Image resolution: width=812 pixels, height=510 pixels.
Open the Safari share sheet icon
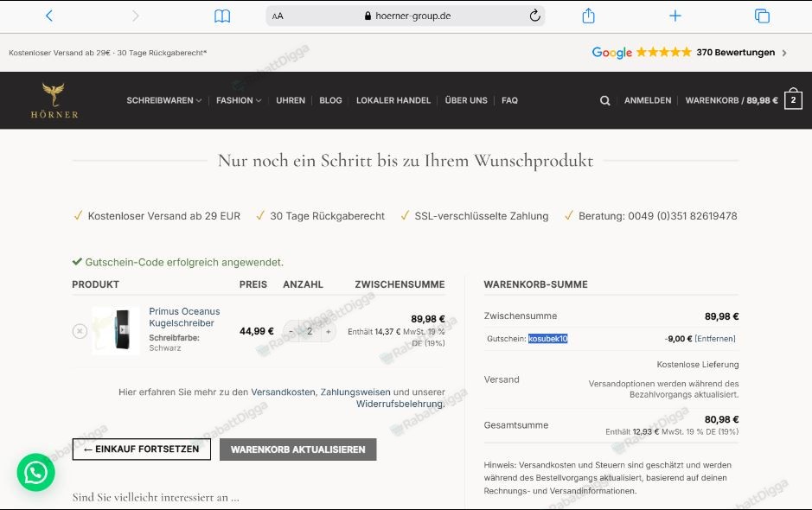point(588,16)
